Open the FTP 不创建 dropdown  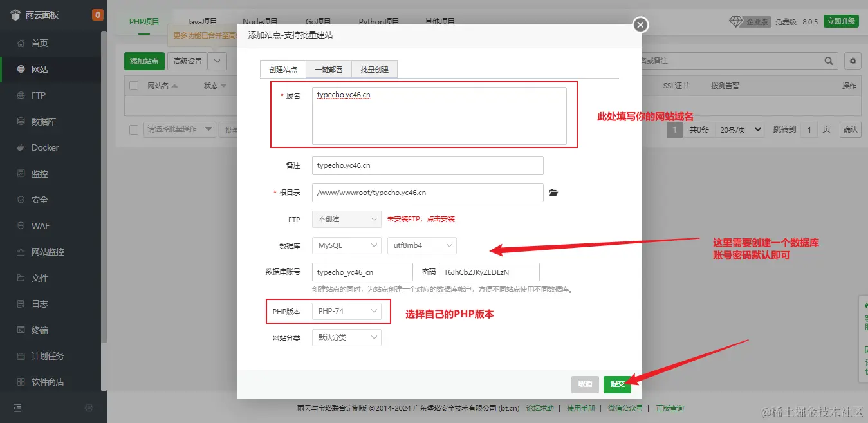347,219
